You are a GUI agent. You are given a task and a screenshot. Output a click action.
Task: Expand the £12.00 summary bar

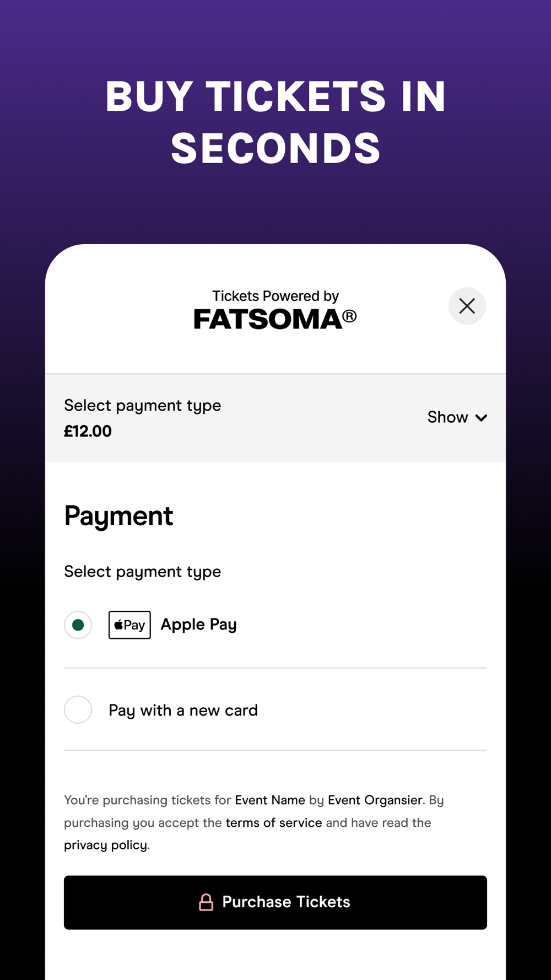tap(275, 418)
